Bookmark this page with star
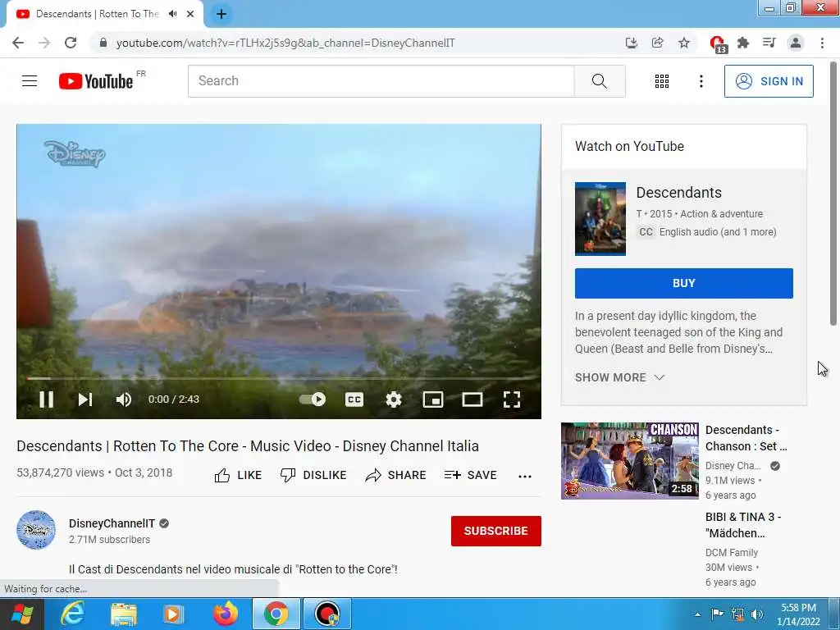 coord(683,43)
